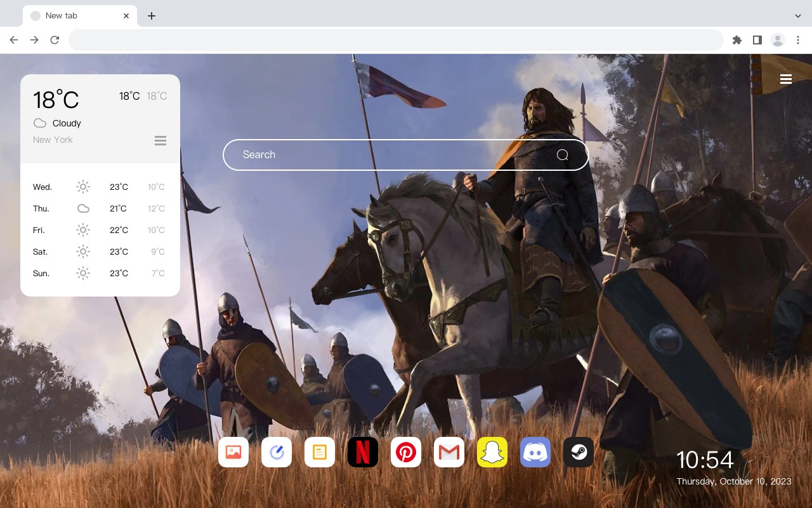Open the Gmail shortcut icon

tap(449, 452)
